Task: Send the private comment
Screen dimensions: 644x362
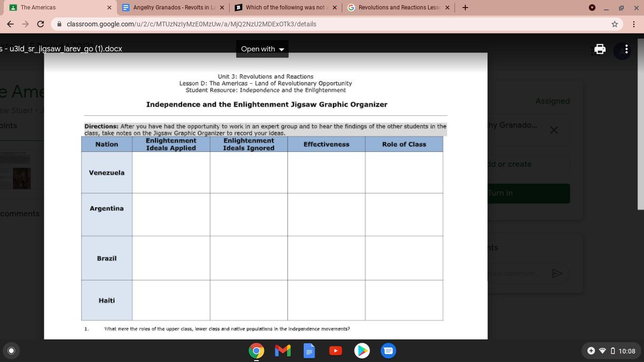Action: [x=557, y=273]
